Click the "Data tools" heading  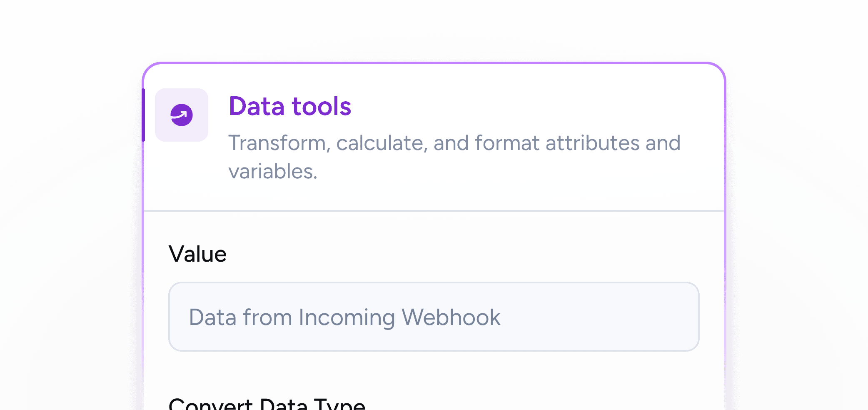click(290, 106)
